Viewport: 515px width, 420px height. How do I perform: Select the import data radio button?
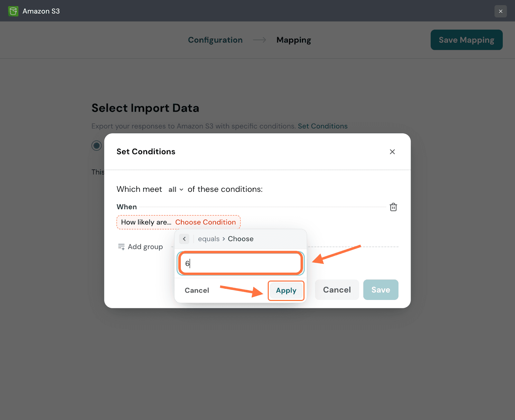pos(97,145)
